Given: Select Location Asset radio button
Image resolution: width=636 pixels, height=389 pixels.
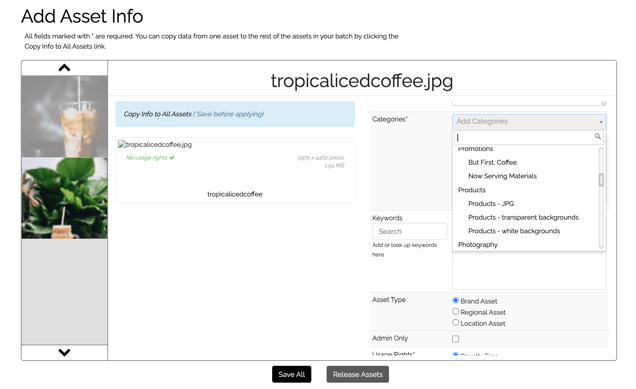Looking at the screenshot, I should [x=456, y=322].
